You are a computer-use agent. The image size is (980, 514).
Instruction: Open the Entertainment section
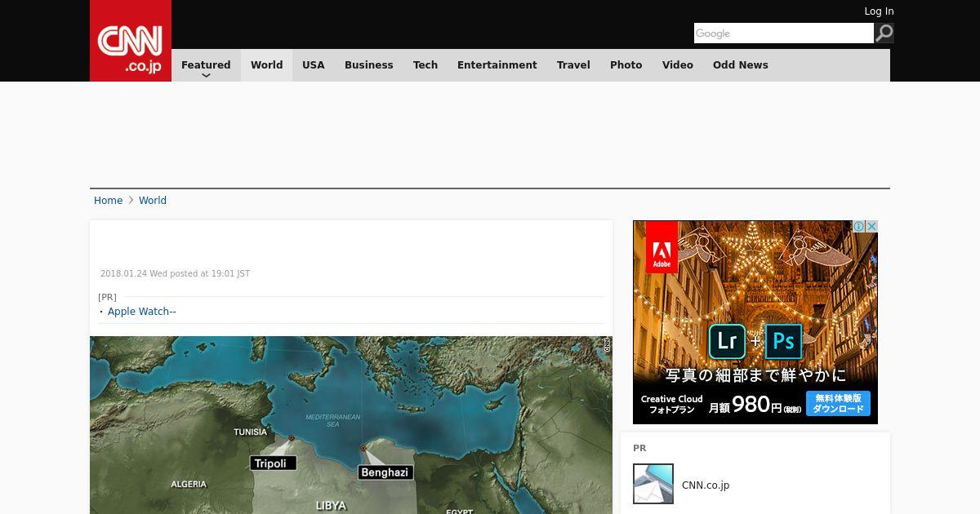(497, 65)
